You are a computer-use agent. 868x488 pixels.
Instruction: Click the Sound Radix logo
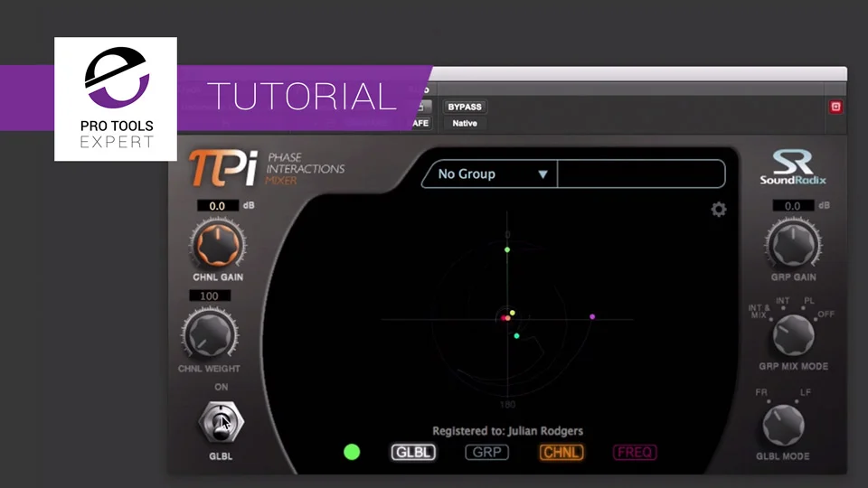pos(793,167)
